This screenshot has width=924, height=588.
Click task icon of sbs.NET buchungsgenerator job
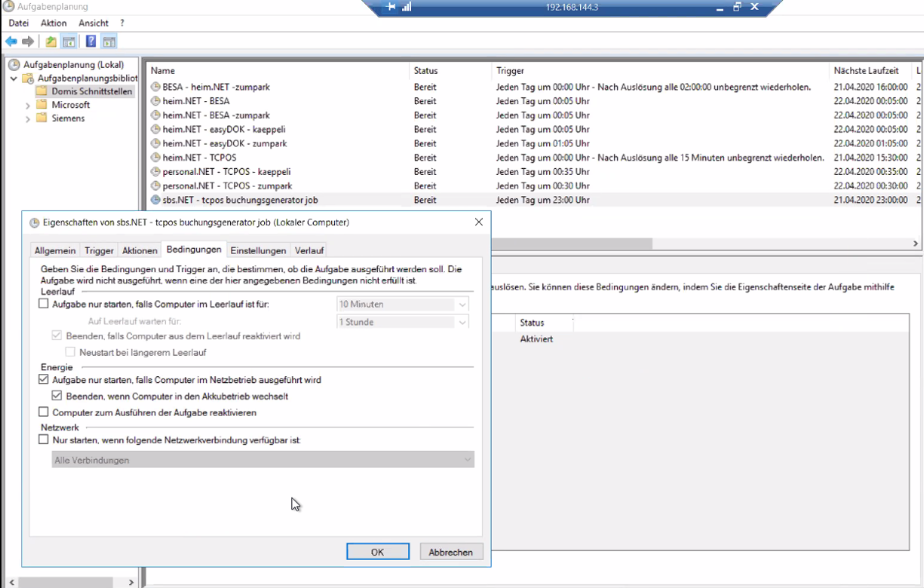tap(156, 201)
